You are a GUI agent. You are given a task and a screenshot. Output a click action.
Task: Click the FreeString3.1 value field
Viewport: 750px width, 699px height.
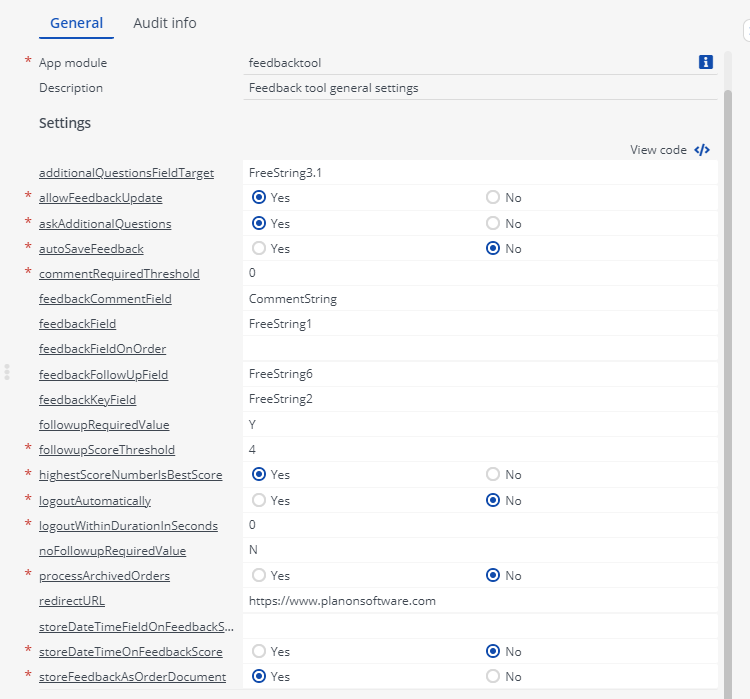480,173
